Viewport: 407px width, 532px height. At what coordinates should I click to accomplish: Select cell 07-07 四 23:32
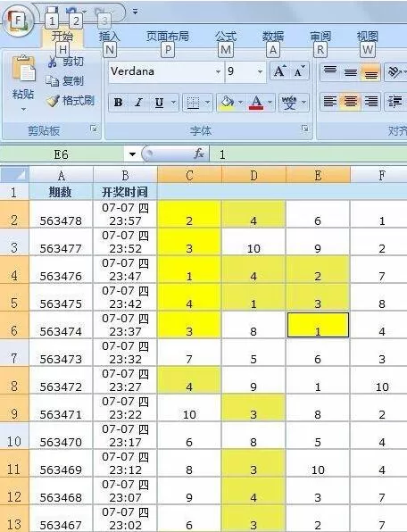[x=125, y=353]
